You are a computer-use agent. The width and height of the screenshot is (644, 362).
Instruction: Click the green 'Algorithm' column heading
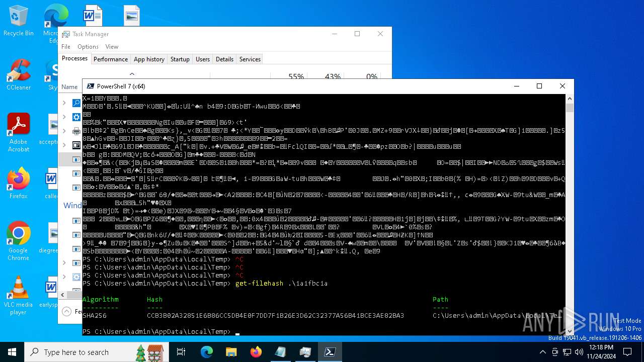click(x=101, y=300)
